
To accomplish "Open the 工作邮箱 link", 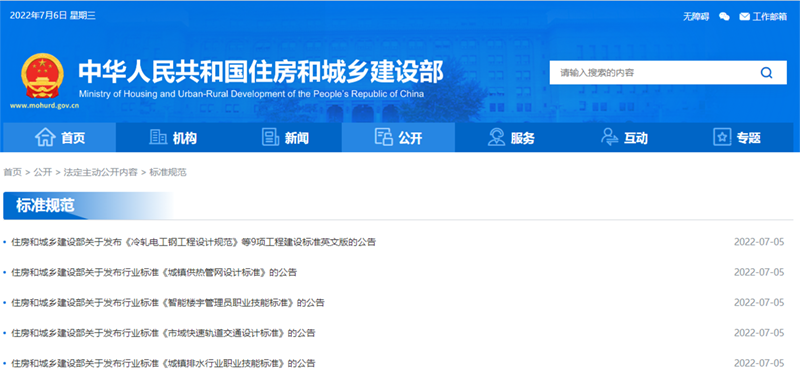I will [x=769, y=16].
